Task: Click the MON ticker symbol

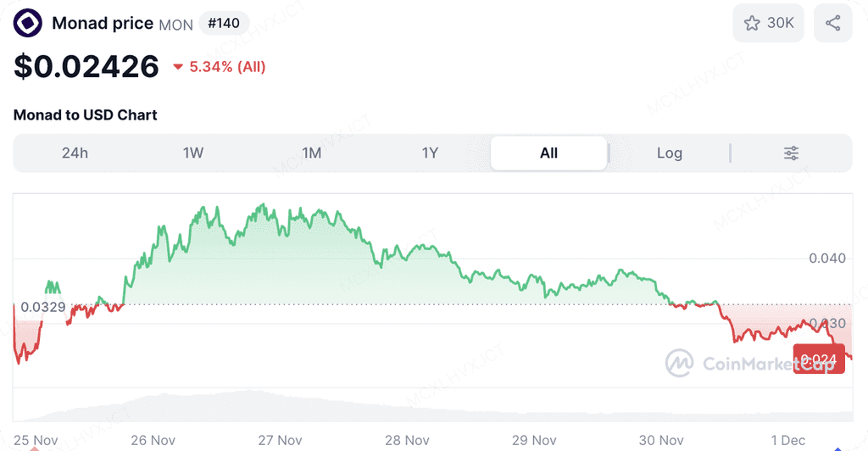Action: tap(176, 25)
